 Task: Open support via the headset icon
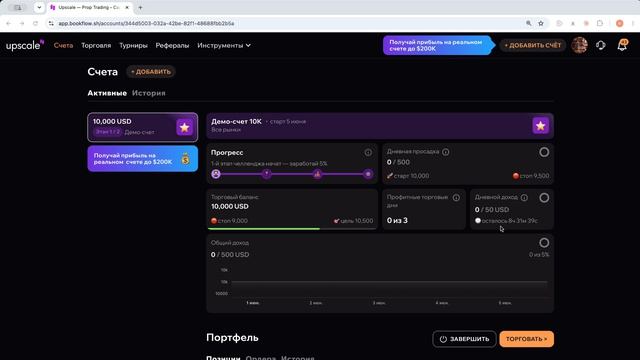tap(600, 45)
